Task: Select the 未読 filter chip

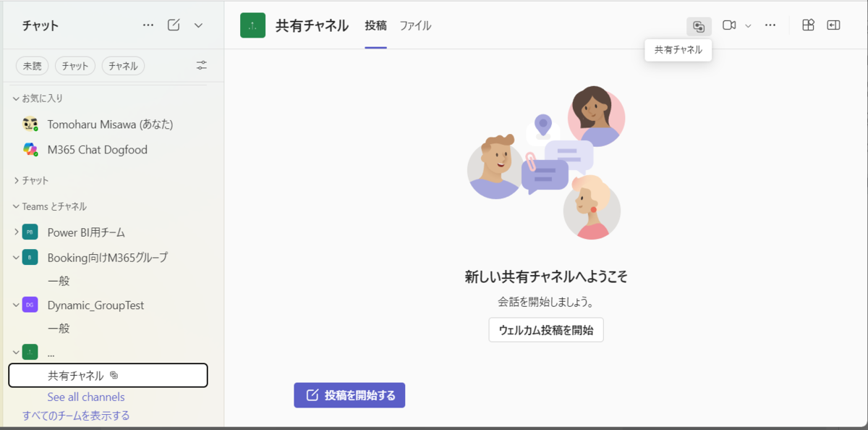Action: coord(32,66)
